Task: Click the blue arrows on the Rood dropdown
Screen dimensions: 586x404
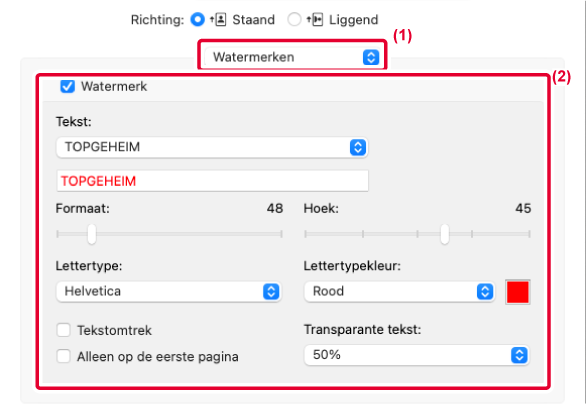Action: 485,292
